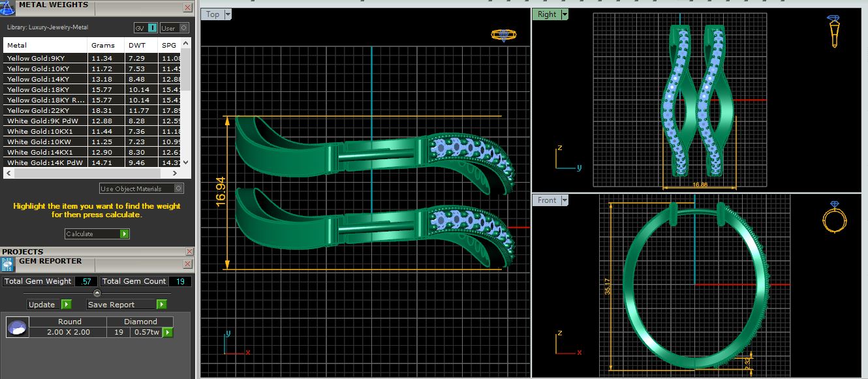The width and height of the screenshot is (868, 379).
Task: Select the Yellow Gold:18KY row
Action: click(46, 89)
